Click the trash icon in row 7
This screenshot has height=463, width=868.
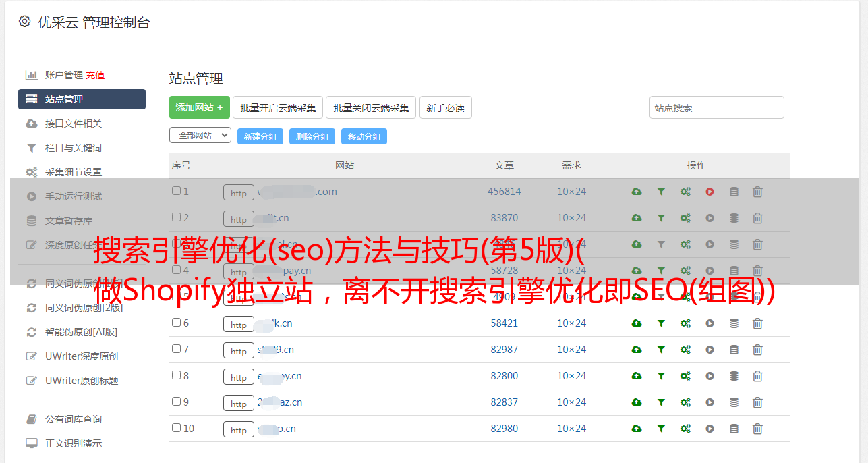757,350
